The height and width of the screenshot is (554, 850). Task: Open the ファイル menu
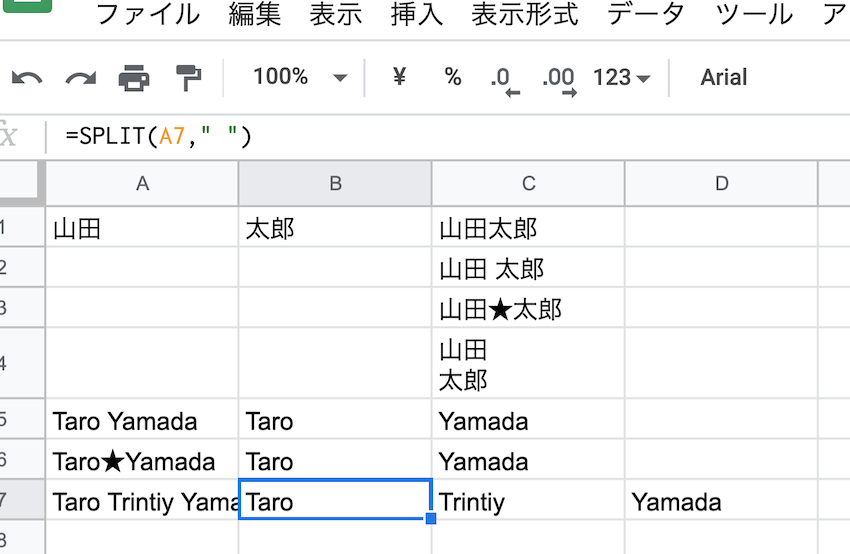click(147, 15)
